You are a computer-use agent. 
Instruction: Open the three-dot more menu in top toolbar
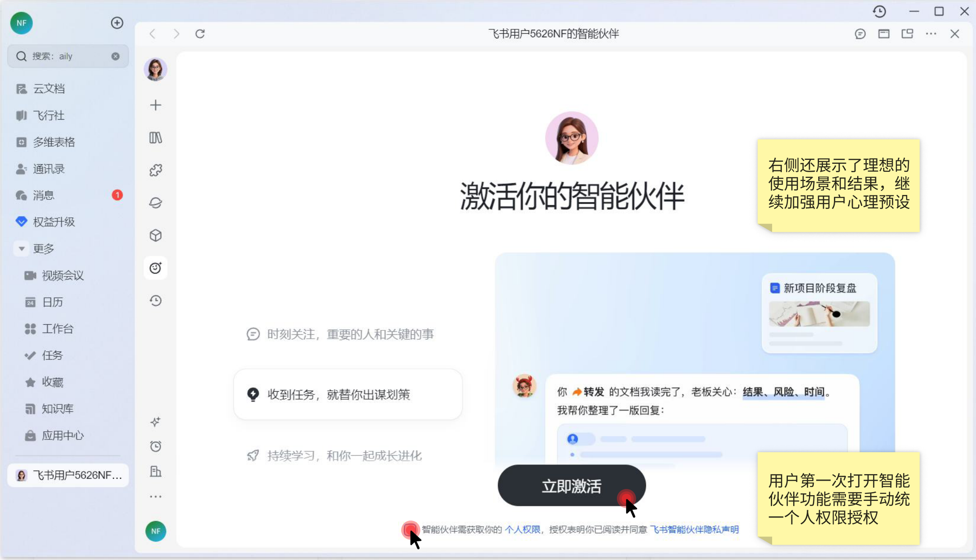tap(931, 34)
